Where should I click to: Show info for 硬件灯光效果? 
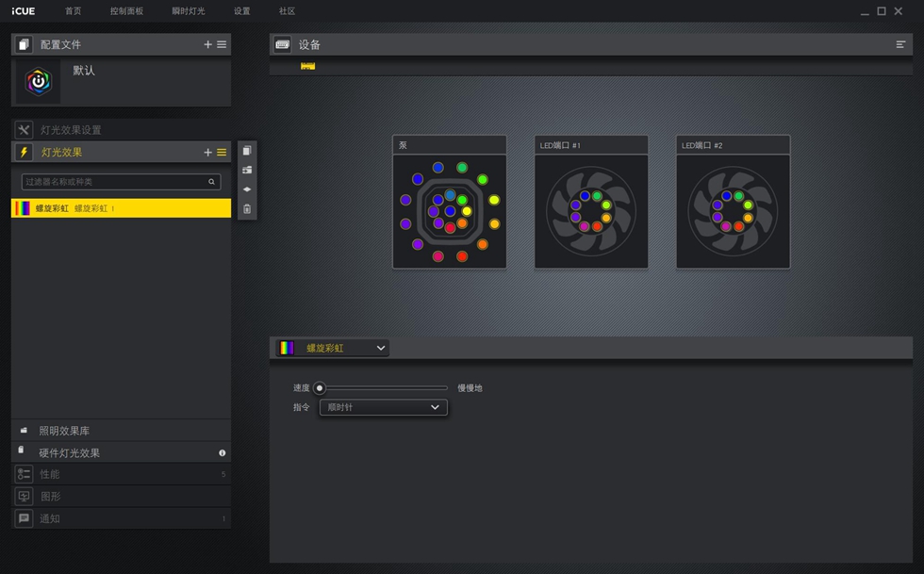223,453
